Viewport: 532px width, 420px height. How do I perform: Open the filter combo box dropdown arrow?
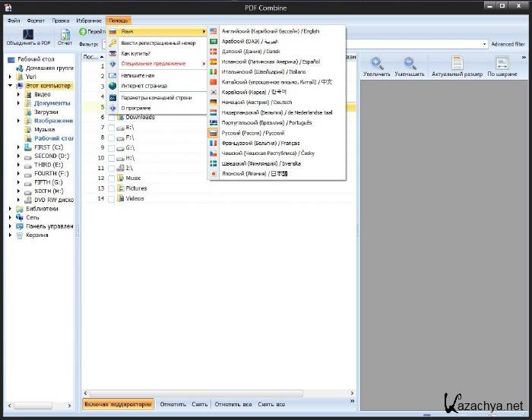pos(484,44)
